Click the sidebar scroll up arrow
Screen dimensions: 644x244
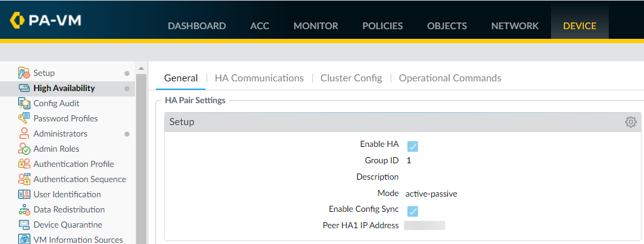[x=141, y=67]
